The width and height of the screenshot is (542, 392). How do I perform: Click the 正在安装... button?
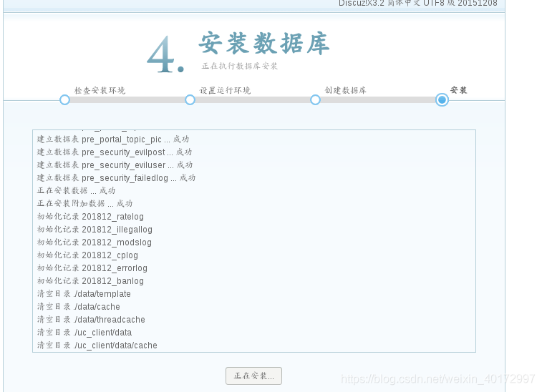(253, 376)
